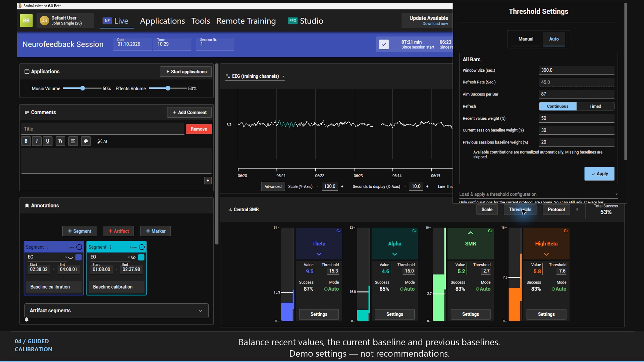Toggle italic formatting in comment editor
Viewport: 644px width, 362px height.
coord(37,141)
